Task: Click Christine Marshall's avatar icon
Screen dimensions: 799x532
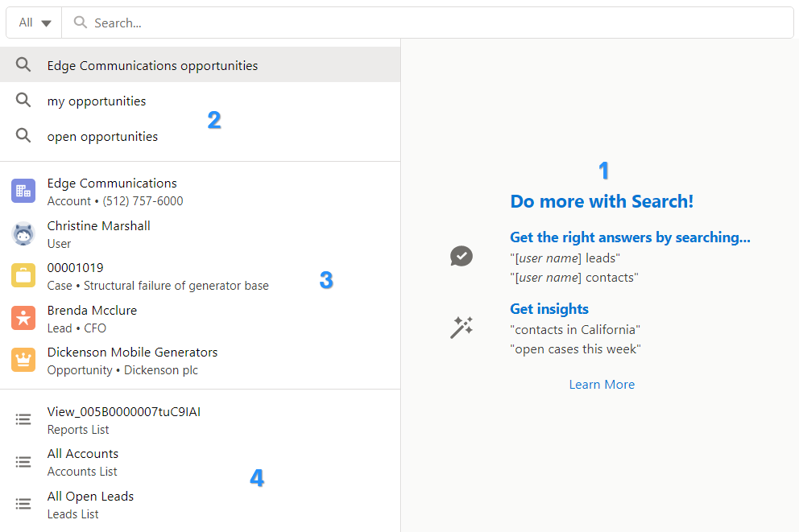Action: (x=23, y=233)
